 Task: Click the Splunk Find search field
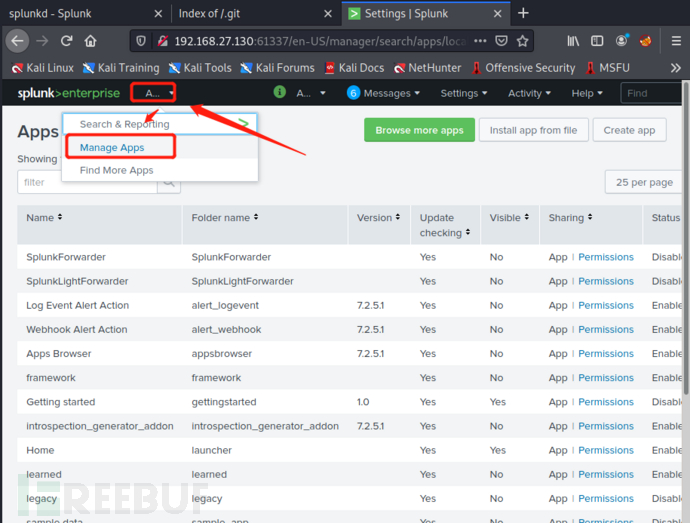click(651, 93)
